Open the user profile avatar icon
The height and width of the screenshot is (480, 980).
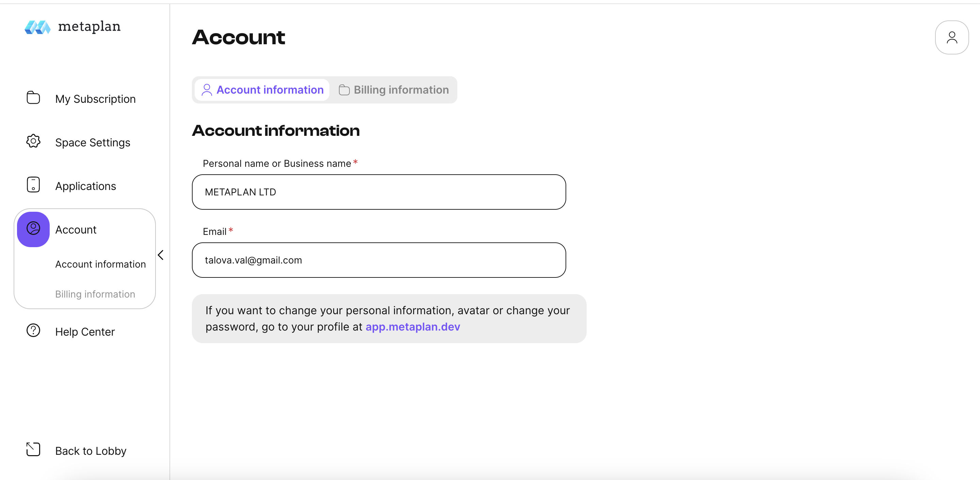coord(951,37)
